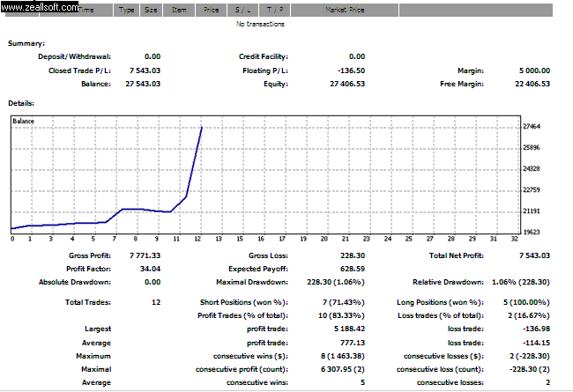Select Profit Factor value 34.04
This screenshot has width=573, height=392.
(x=150, y=269)
